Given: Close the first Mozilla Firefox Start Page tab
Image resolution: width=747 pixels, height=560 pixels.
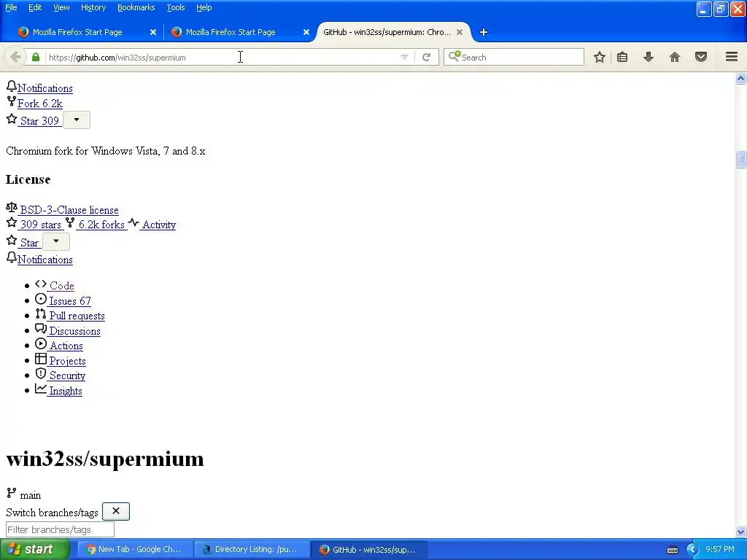Looking at the screenshot, I should click(153, 32).
